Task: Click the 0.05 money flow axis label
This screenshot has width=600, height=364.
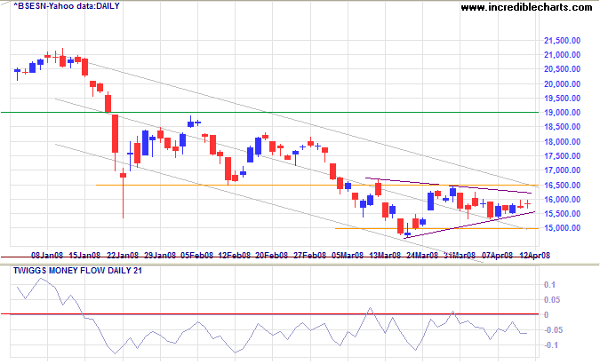Action: coord(552,300)
